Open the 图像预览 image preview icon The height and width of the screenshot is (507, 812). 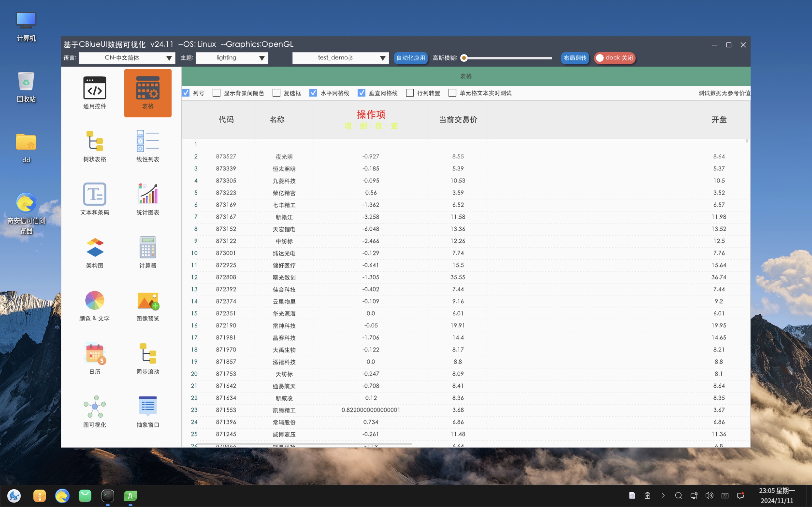pyautogui.click(x=148, y=300)
